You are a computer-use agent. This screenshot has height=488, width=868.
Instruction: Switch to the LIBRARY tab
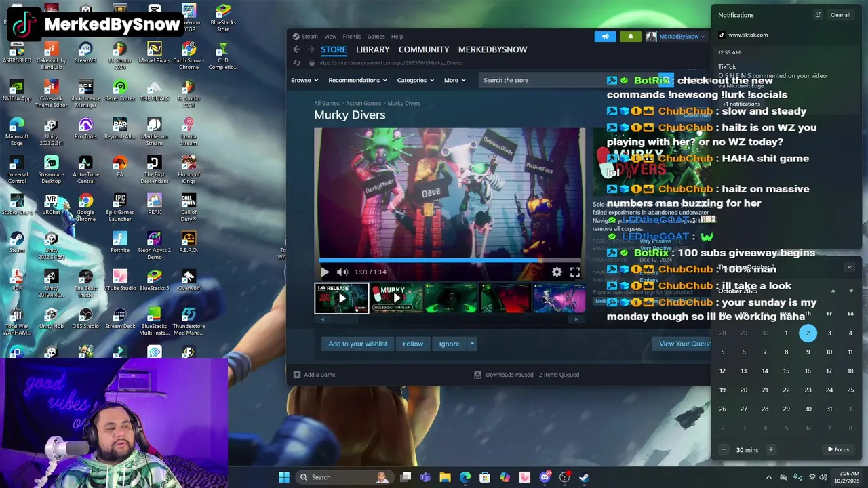[x=372, y=49]
